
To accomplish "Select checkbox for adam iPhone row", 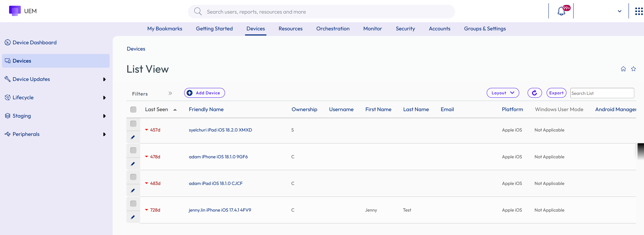I will click(133, 150).
